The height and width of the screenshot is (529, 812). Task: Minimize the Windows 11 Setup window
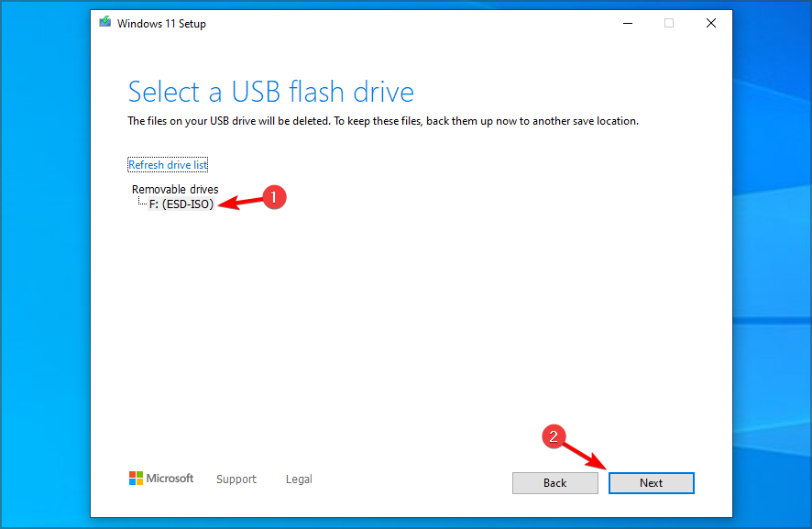click(x=627, y=23)
